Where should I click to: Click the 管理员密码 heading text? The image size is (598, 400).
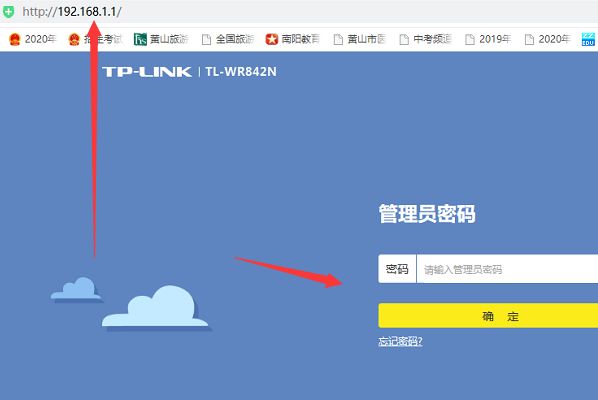point(427,214)
